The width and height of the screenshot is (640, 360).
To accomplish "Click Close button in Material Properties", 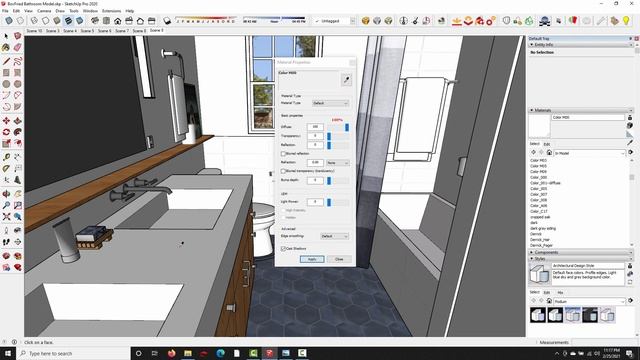I will pos(339,259).
